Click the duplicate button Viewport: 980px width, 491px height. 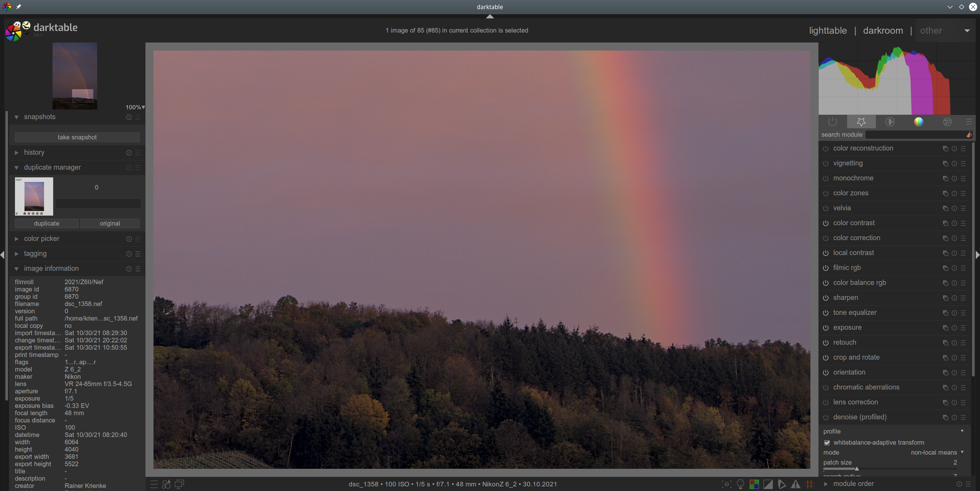click(x=47, y=223)
